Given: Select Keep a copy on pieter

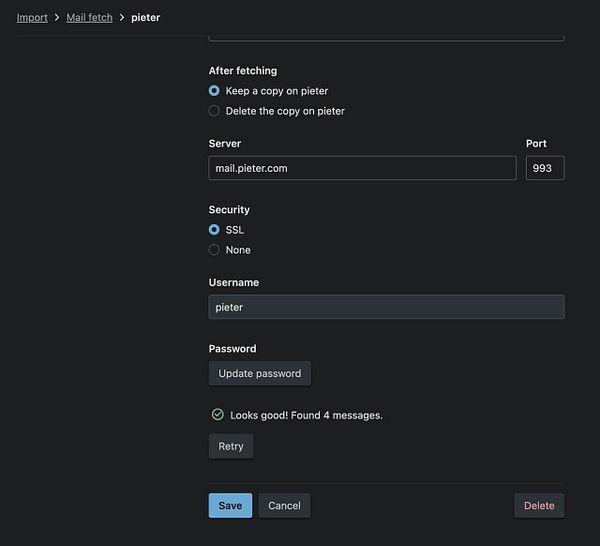Looking at the screenshot, I should tap(214, 91).
